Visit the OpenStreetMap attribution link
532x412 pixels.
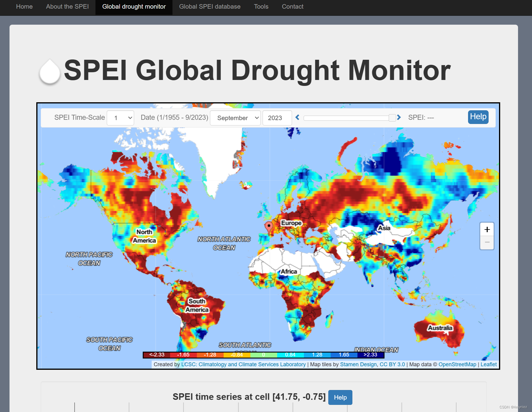point(457,364)
